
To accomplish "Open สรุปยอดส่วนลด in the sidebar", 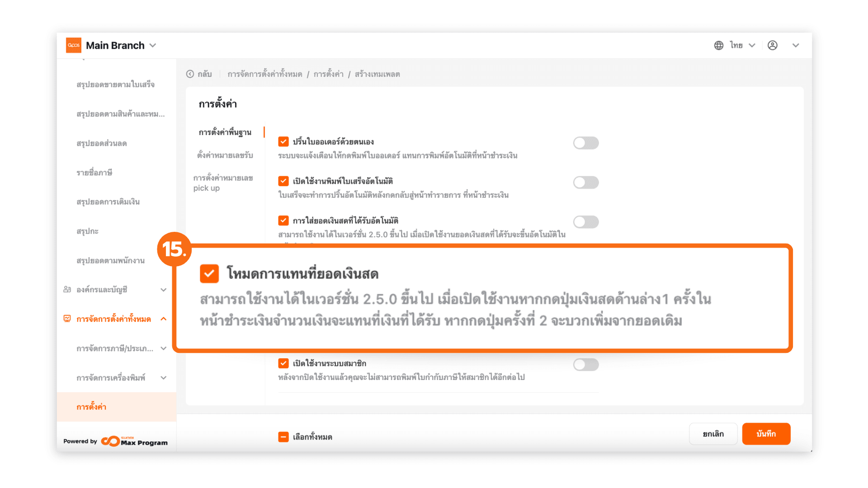I will [x=102, y=143].
